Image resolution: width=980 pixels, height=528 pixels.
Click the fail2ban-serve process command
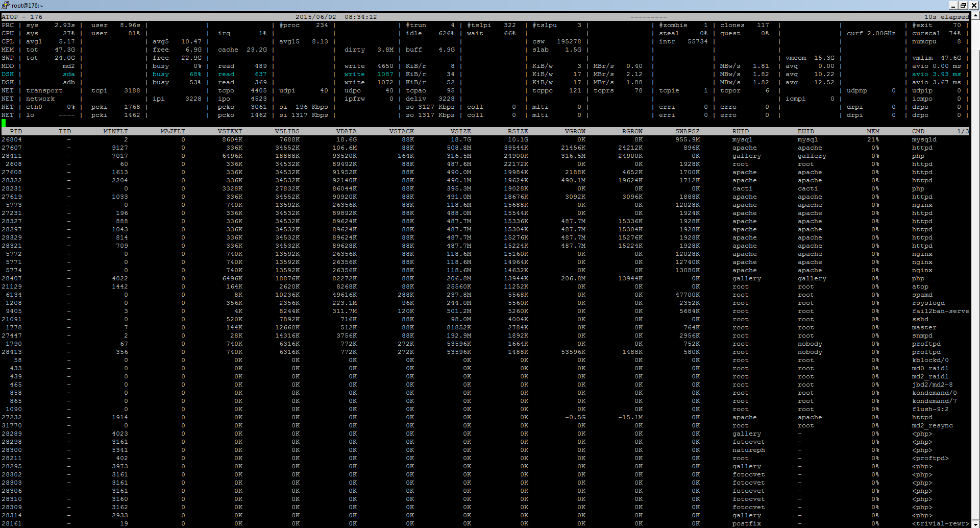point(941,311)
